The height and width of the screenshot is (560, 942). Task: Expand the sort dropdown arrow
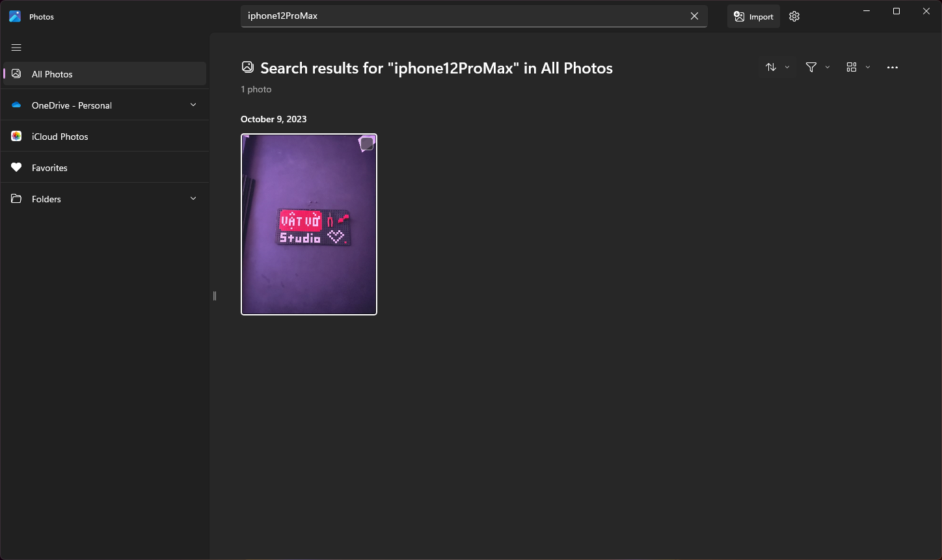point(787,68)
